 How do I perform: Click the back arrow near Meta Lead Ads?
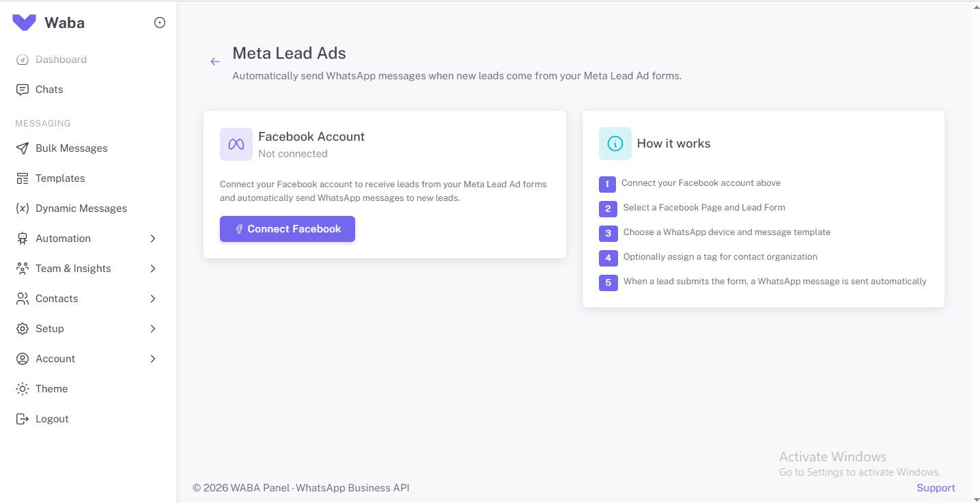click(215, 61)
